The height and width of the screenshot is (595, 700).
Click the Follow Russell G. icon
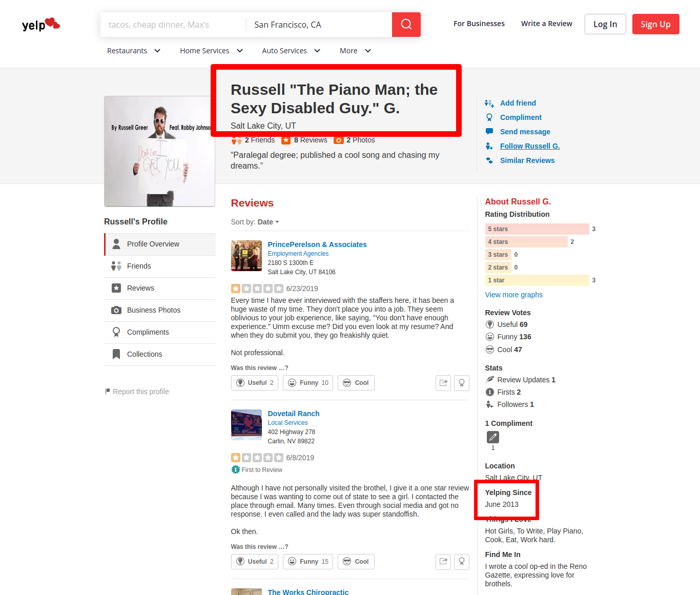pyautogui.click(x=489, y=146)
